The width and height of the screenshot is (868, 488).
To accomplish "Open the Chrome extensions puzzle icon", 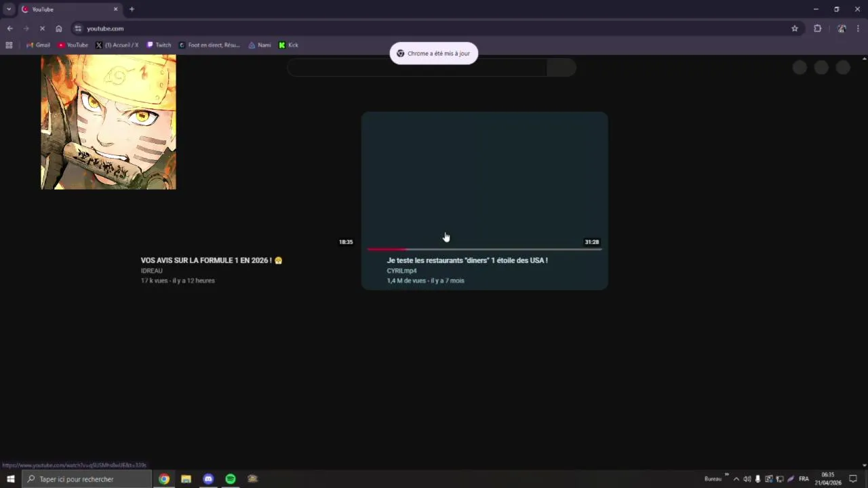I will point(817,28).
